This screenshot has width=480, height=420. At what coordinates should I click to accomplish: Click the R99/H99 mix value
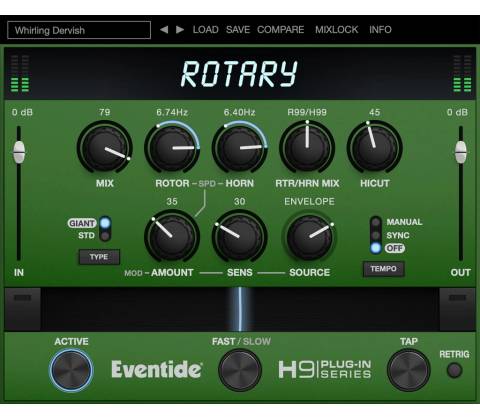(307, 112)
